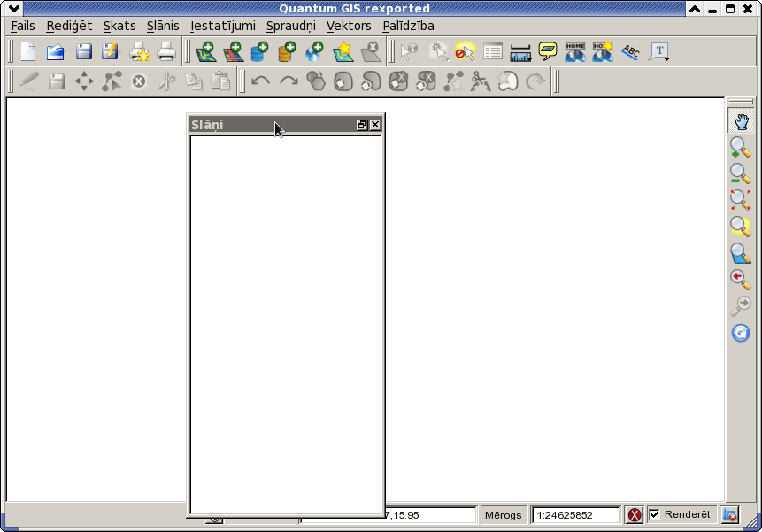Click Zoom to Layer icon
The image size is (762, 532).
[741, 253]
